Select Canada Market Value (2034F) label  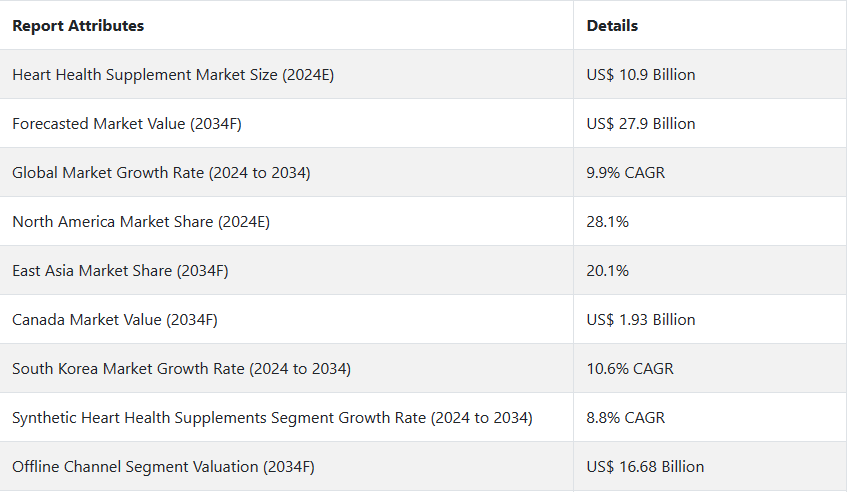click(x=115, y=320)
